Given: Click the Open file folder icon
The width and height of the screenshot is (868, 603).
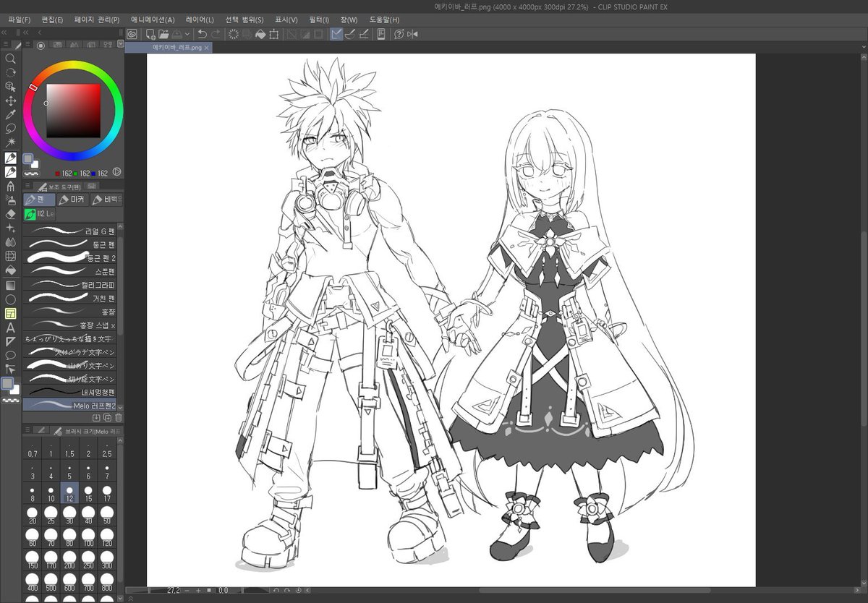Looking at the screenshot, I should pyautogui.click(x=163, y=34).
